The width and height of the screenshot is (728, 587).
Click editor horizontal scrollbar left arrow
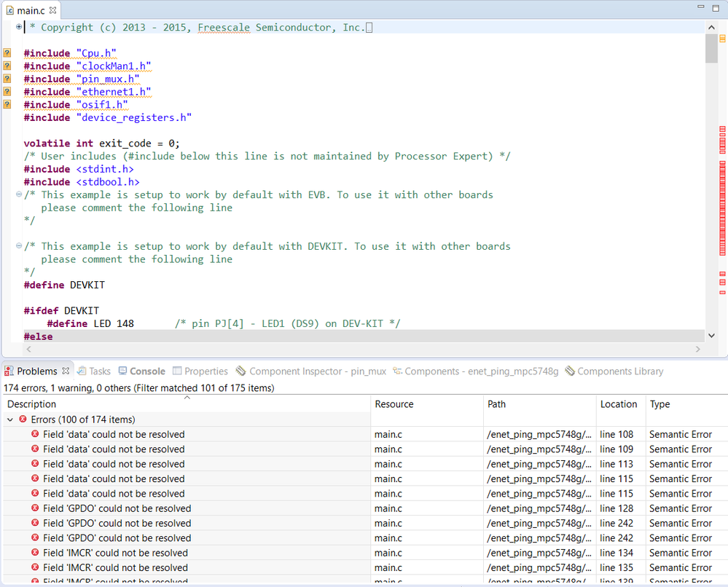point(29,349)
